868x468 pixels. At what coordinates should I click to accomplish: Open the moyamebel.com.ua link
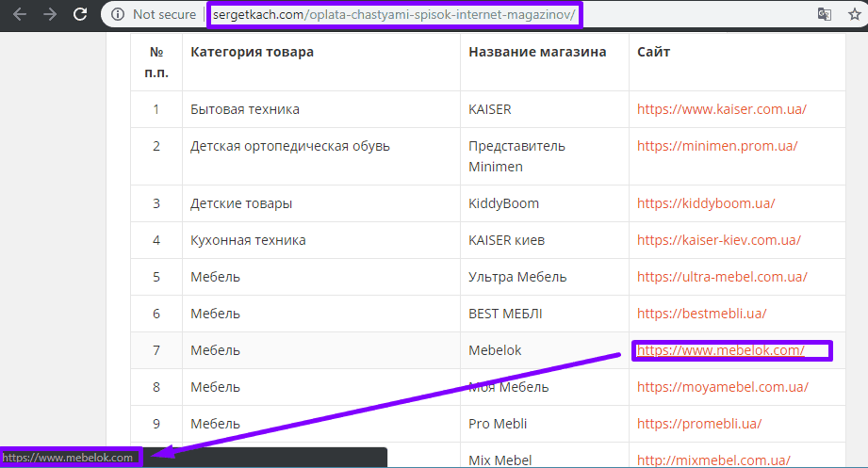(722, 387)
